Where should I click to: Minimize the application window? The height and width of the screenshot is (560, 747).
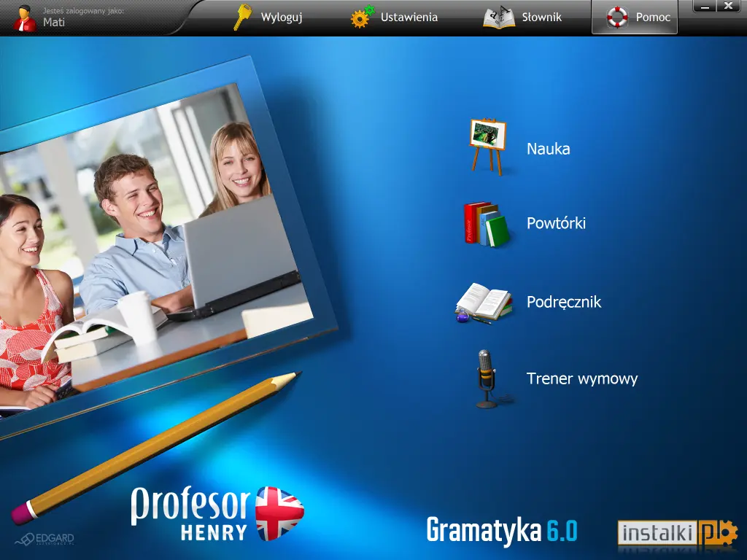click(x=705, y=6)
